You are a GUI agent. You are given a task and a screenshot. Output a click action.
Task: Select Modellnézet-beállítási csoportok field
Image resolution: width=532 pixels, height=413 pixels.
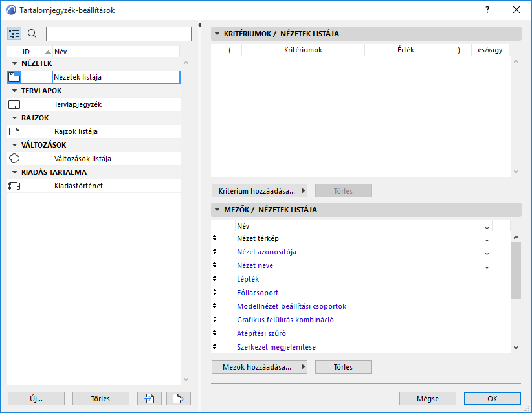291,306
